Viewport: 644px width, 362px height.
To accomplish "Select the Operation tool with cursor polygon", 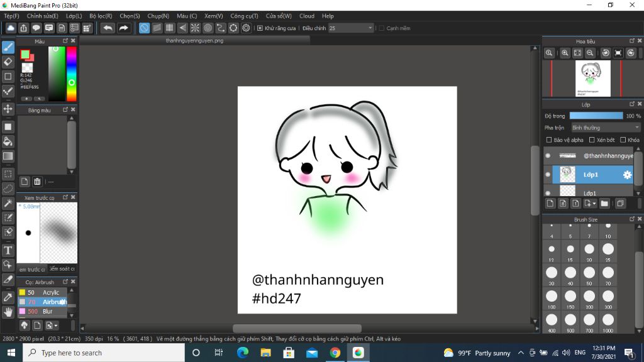I will (x=8, y=265).
